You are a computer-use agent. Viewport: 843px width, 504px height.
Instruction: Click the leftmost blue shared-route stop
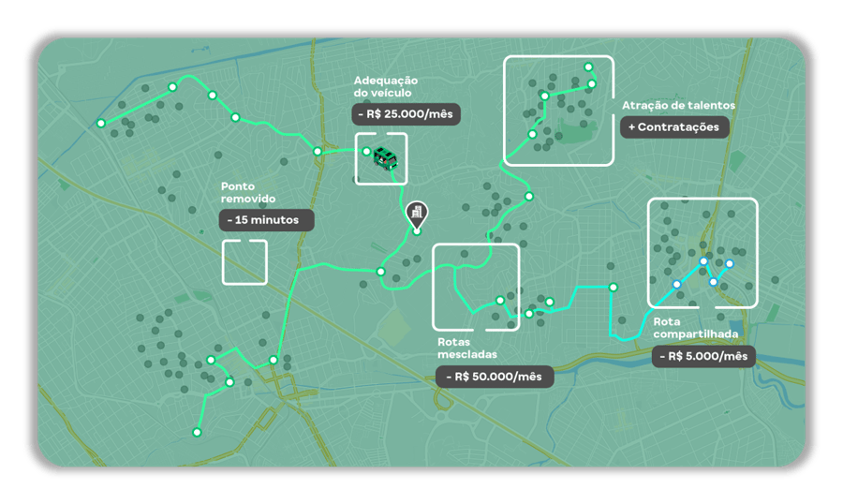pyautogui.click(x=676, y=283)
